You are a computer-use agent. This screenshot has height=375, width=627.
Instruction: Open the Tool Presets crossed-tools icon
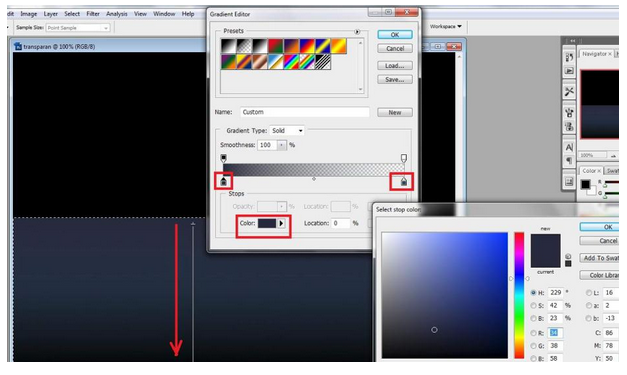click(x=569, y=92)
